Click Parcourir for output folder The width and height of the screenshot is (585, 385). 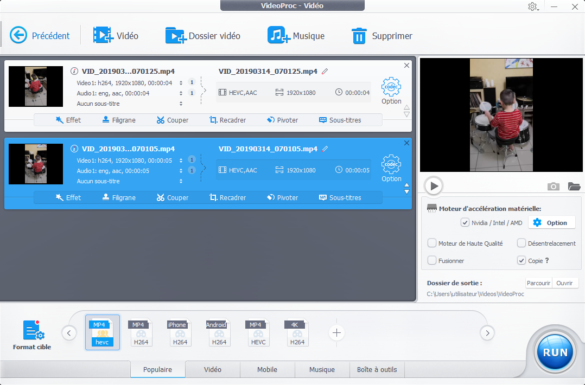tap(538, 283)
